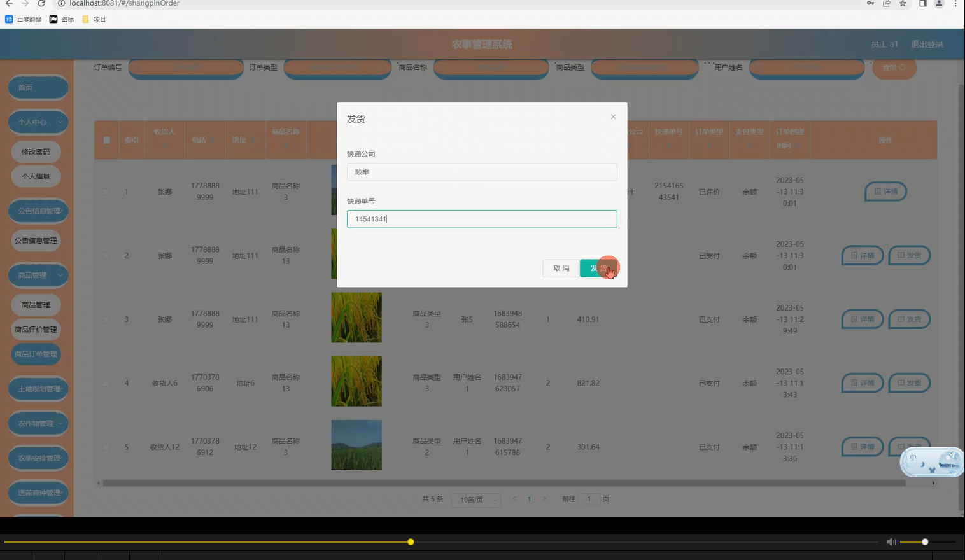This screenshot has height=560, width=965.
Task: Open the 图标 bookmark
Action: 62,19
